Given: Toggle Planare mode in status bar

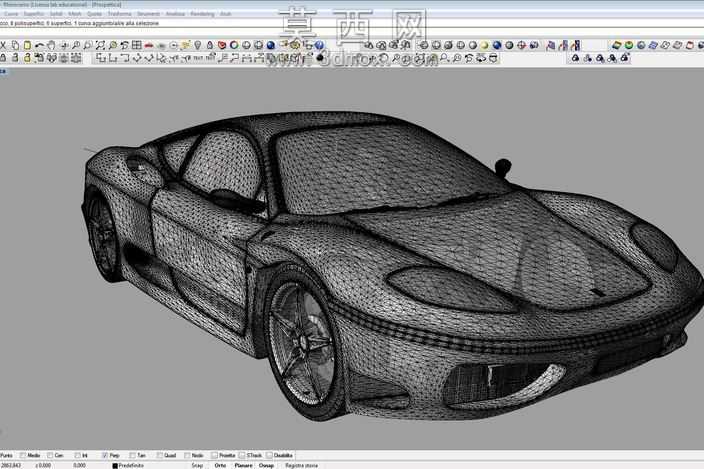Looking at the screenshot, I should click(x=243, y=465).
